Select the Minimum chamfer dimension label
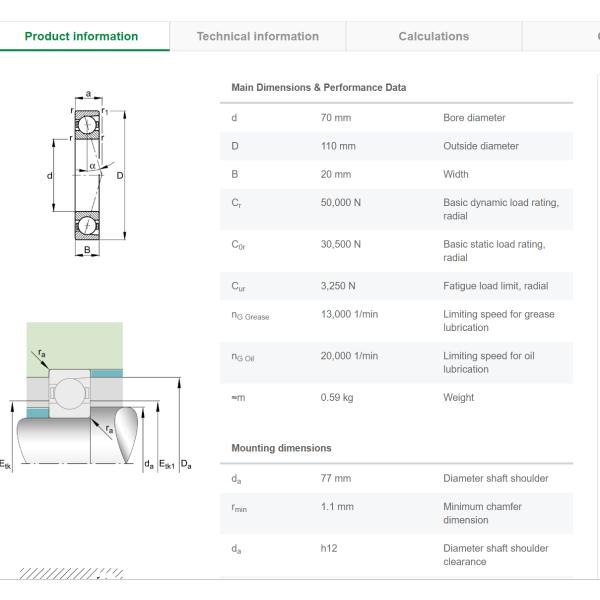The image size is (600, 600). pyautogui.click(x=482, y=513)
